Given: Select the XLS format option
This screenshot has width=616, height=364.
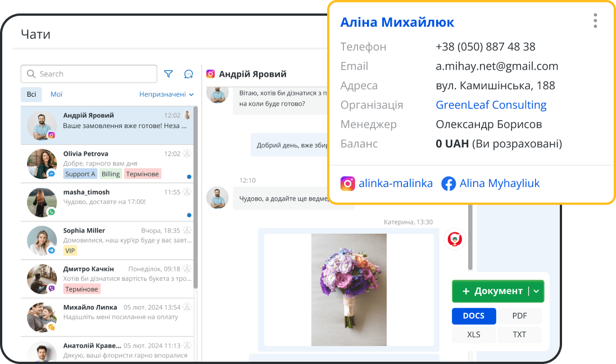Looking at the screenshot, I should pos(473,334).
